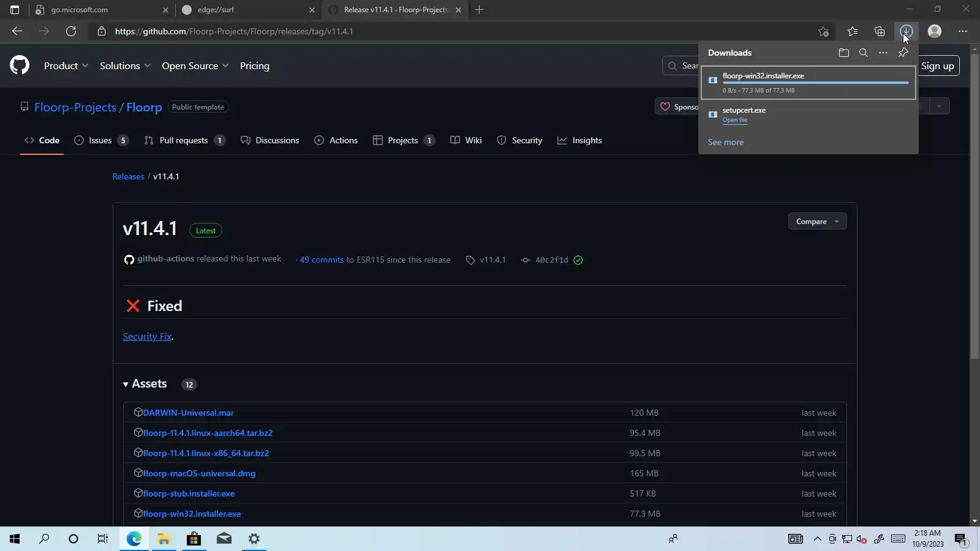Open Mail app from taskbar
The height and width of the screenshot is (551, 980).
coord(224,539)
